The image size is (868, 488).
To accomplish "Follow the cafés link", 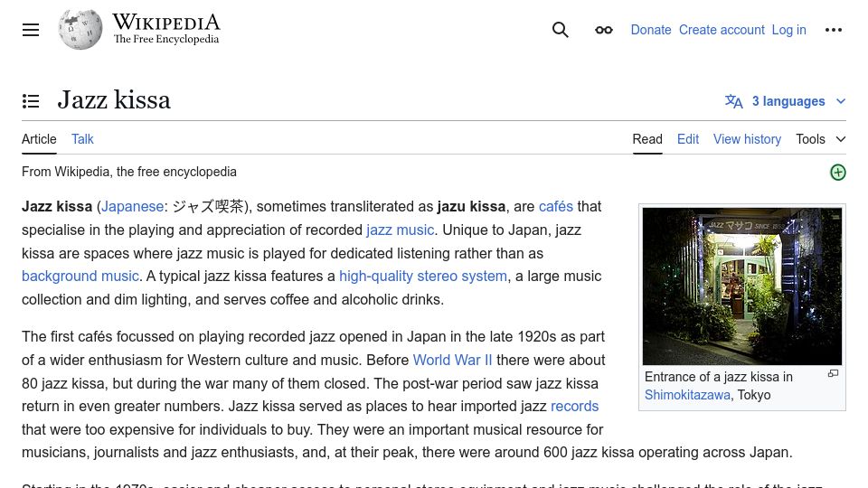I will click(555, 206).
